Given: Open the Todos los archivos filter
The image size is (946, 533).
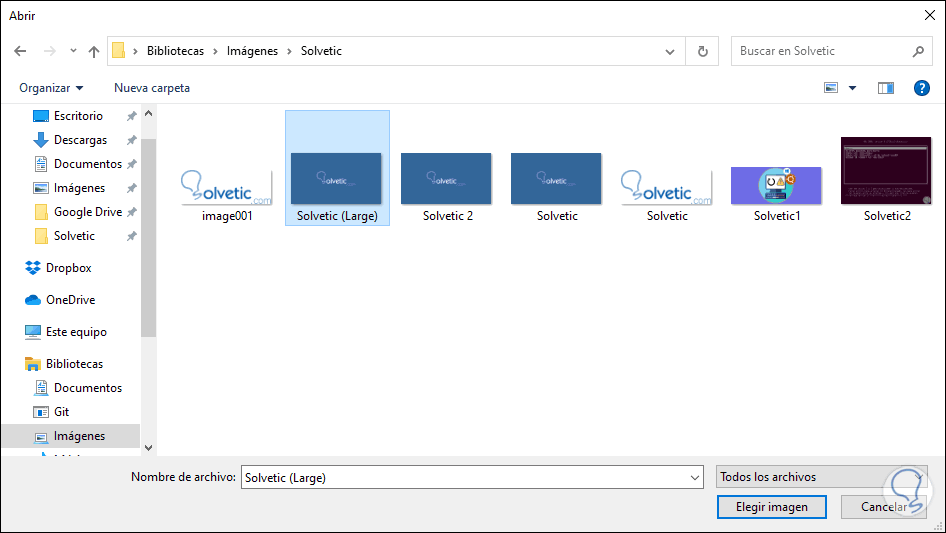Looking at the screenshot, I should pos(821,477).
